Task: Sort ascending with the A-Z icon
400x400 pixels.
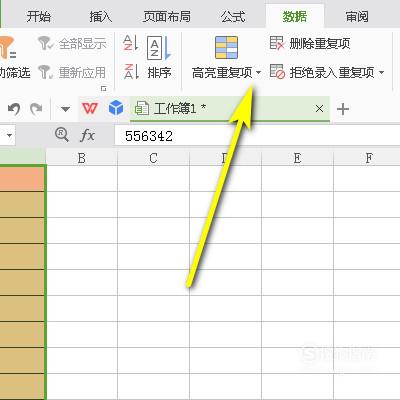Action: [x=131, y=43]
